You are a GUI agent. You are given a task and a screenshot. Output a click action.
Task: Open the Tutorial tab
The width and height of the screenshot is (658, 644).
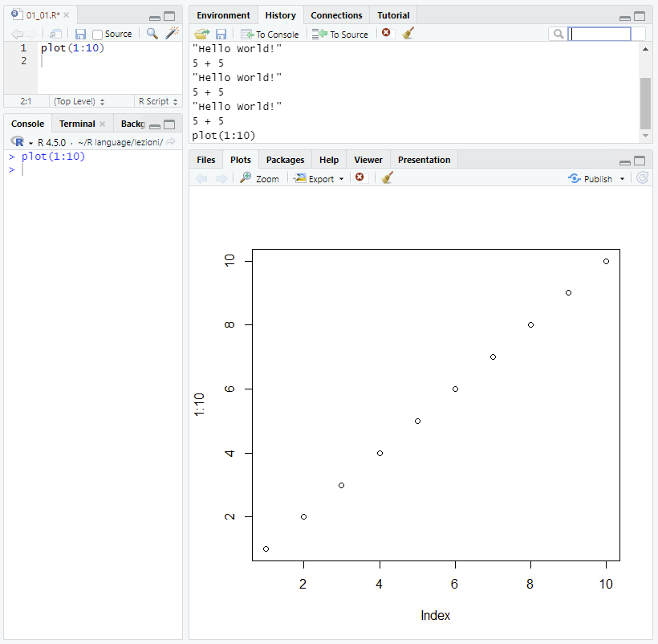[393, 15]
